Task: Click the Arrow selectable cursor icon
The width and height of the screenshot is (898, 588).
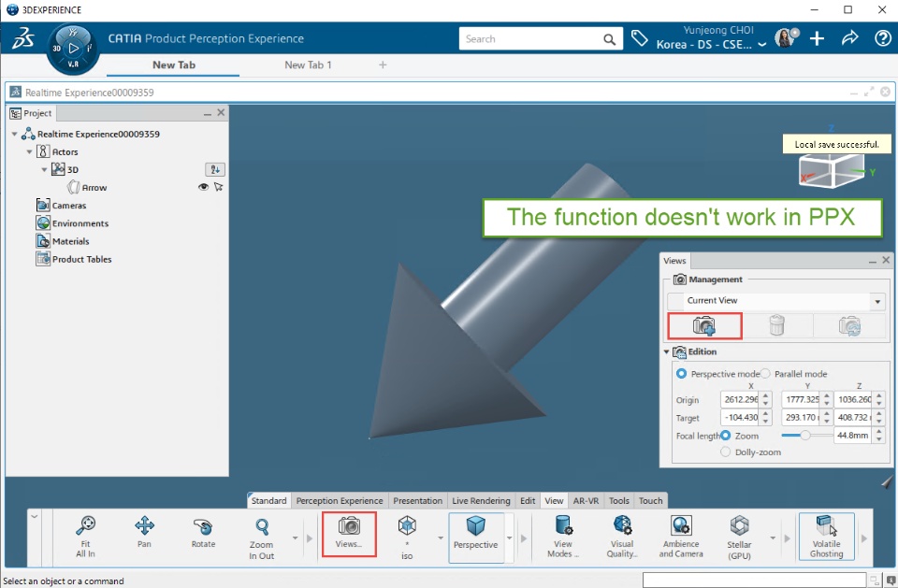Action: click(218, 187)
